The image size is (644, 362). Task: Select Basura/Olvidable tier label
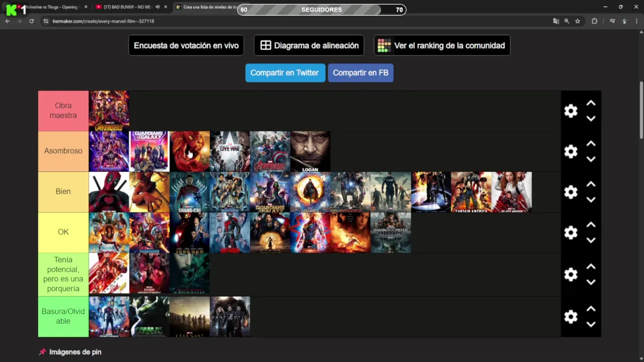point(63,316)
